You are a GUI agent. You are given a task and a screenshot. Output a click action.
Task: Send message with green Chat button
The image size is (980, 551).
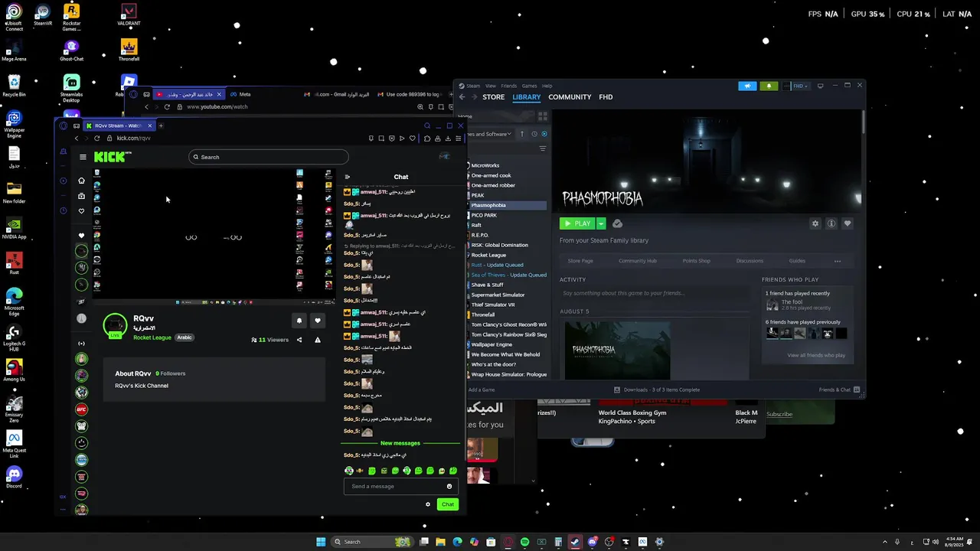pyautogui.click(x=448, y=504)
